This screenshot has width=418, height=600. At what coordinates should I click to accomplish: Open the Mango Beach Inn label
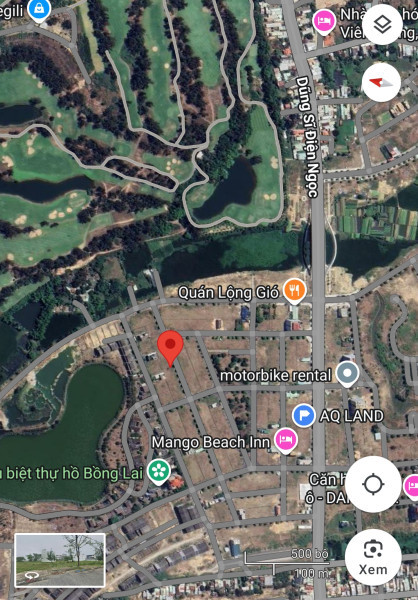coord(211,442)
